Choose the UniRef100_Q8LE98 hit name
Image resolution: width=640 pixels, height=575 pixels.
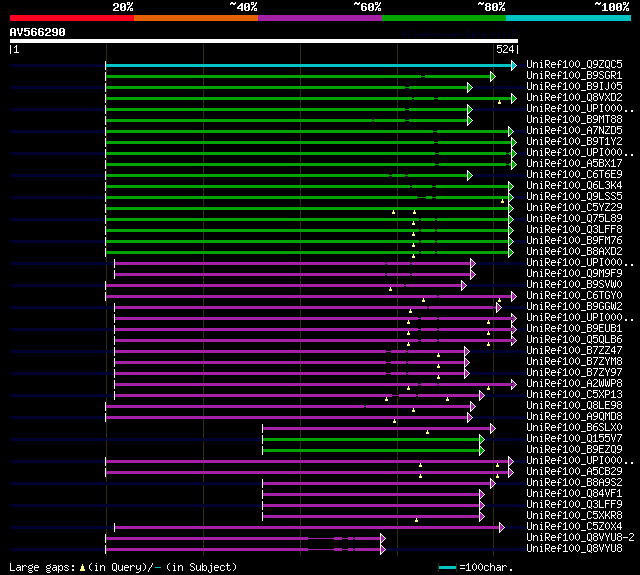574,406
